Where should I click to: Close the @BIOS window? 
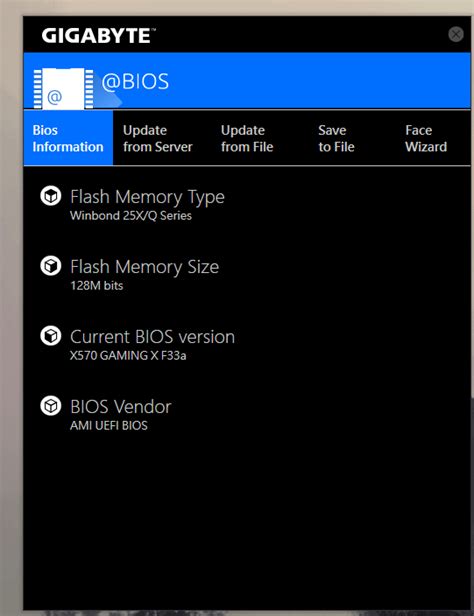[456, 34]
